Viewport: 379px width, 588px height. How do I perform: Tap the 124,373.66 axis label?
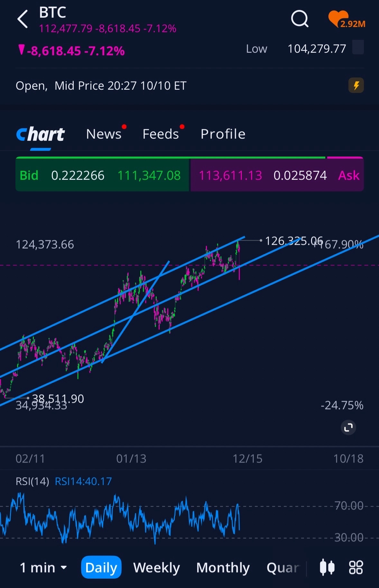[45, 244]
